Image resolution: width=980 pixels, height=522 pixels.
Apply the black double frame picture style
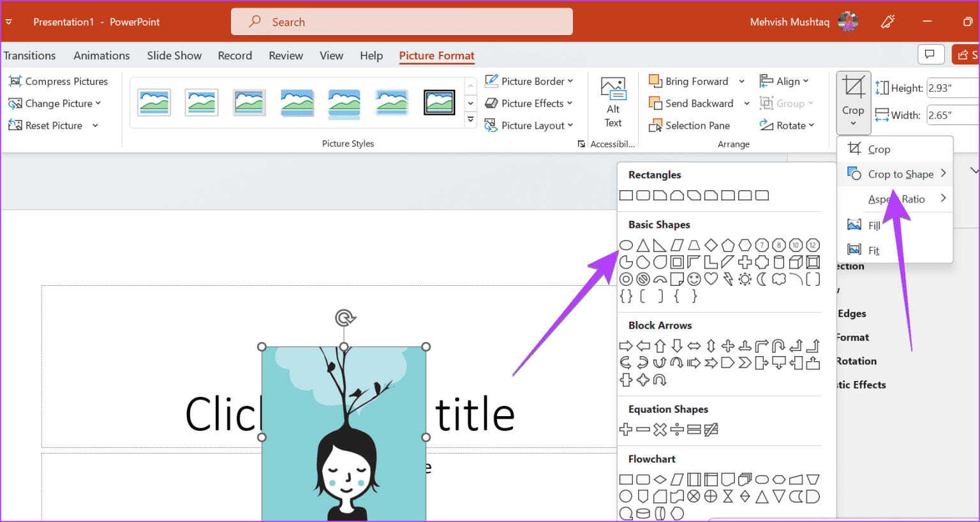(439, 103)
